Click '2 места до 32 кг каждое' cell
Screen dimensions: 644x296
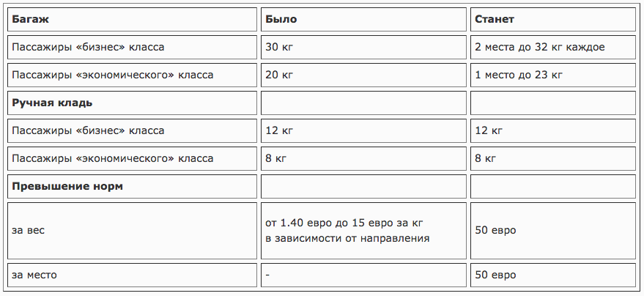[553, 47]
